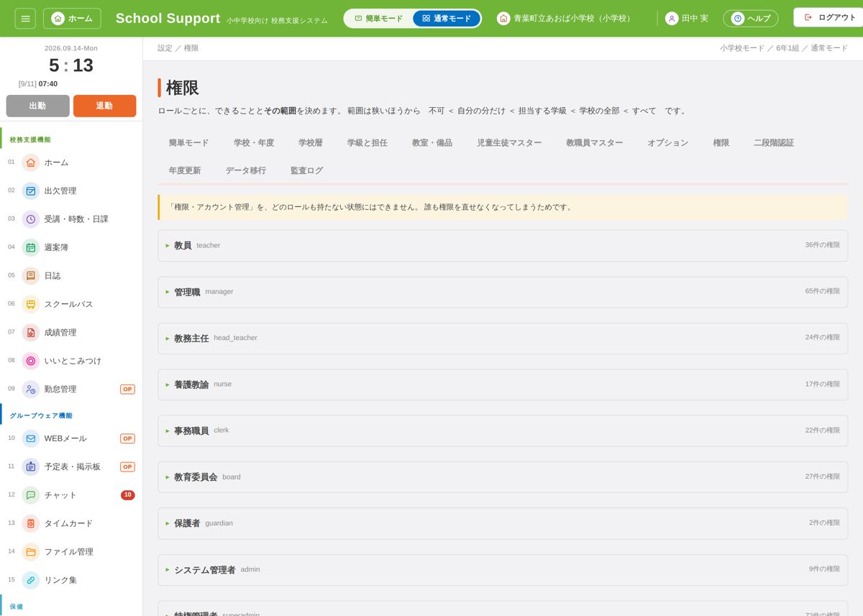Click the 36件の権限 count text

pyautogui.click(x=822, y=245)
